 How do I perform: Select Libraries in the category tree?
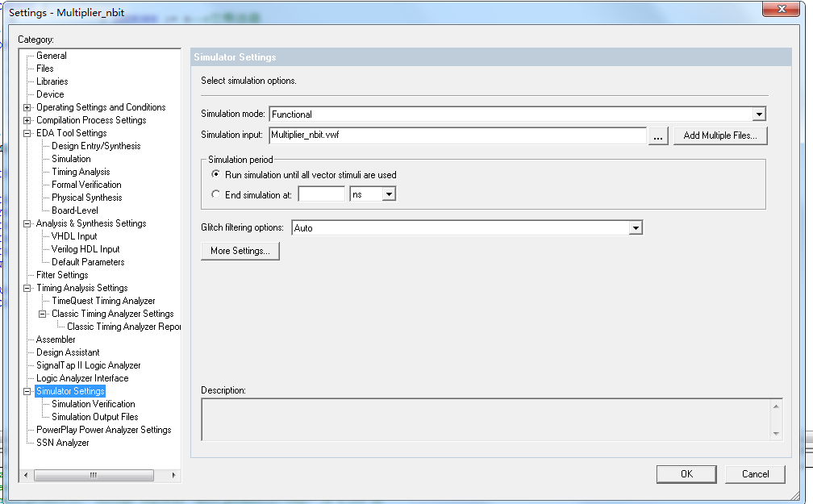[x=52, y=81]
